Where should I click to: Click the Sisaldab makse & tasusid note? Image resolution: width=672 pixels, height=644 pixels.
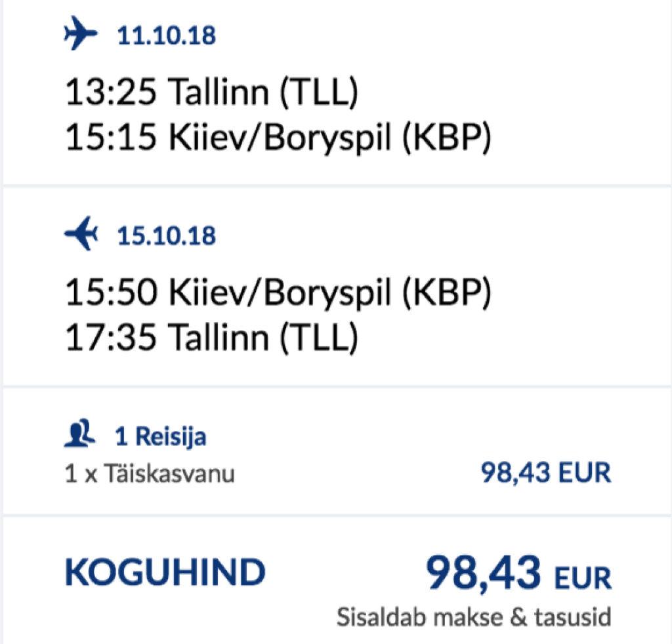click(474, 617)
